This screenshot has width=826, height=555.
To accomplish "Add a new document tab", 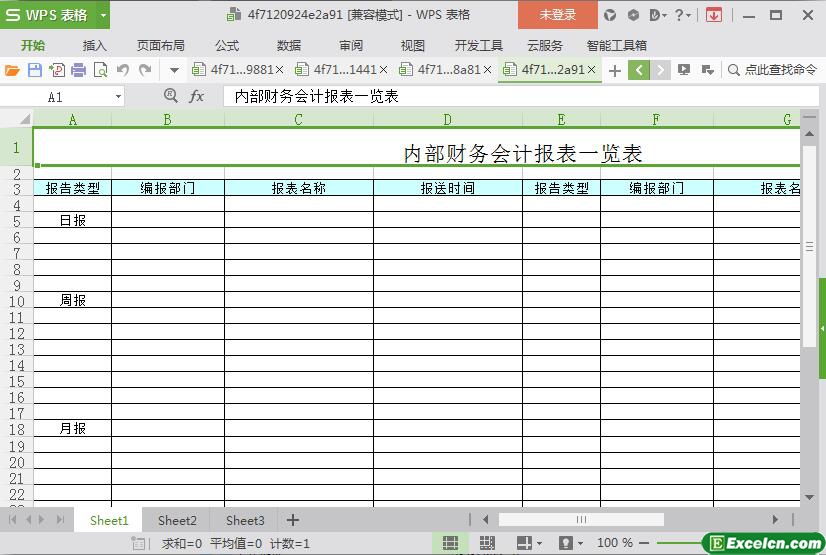I will (x=614, y=71).
